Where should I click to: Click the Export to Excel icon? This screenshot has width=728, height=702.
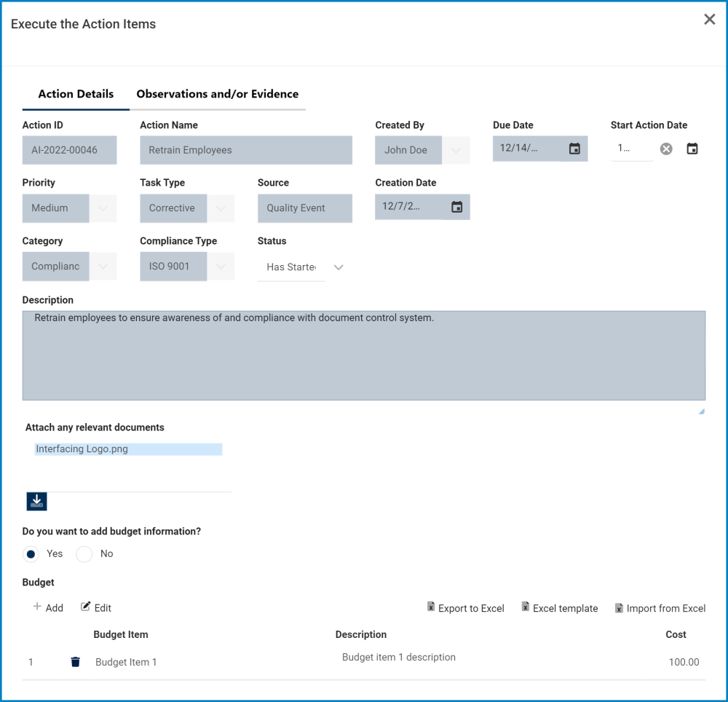click(431, 607)
